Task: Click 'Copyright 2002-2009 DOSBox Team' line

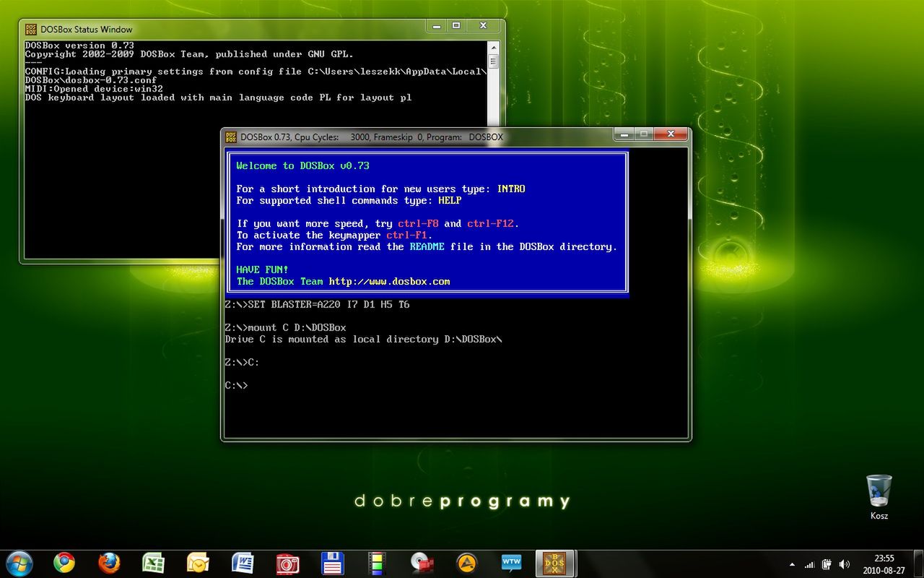Action: pos(190,54)
